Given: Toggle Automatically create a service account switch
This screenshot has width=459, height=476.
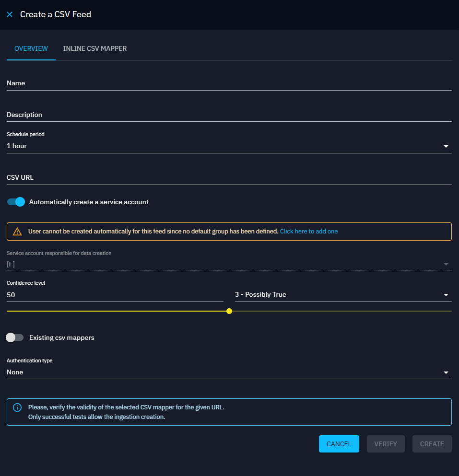Looking at the screenshot, I should pos(16,202).
